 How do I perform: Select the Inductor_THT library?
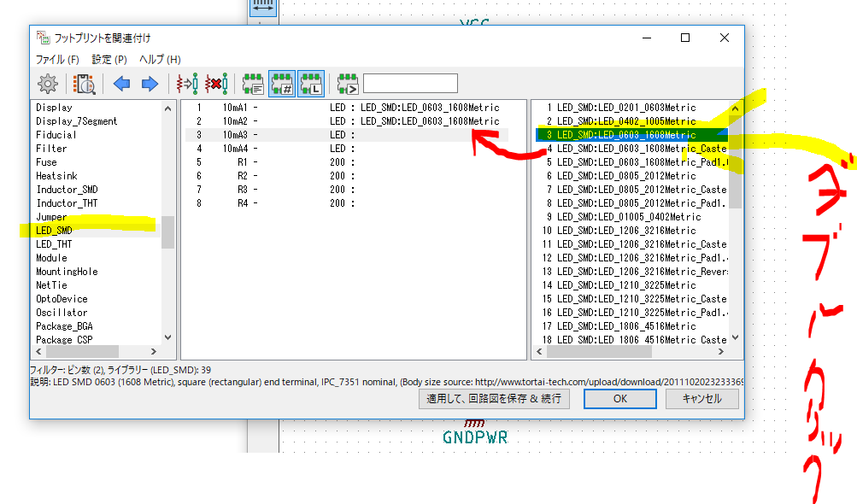click(67, 202)
